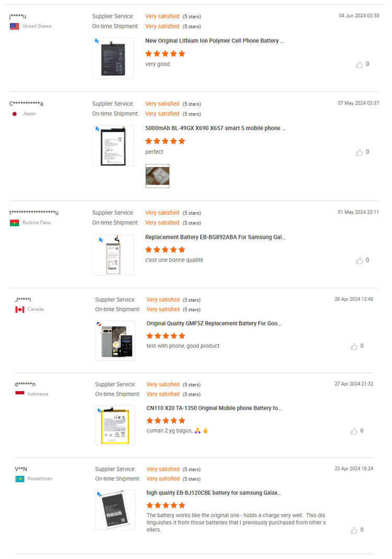Click thumbs-up on the "perfect" review
This screenshot has height=559, width=392.
pyautogui.click(x=359, y=153)
